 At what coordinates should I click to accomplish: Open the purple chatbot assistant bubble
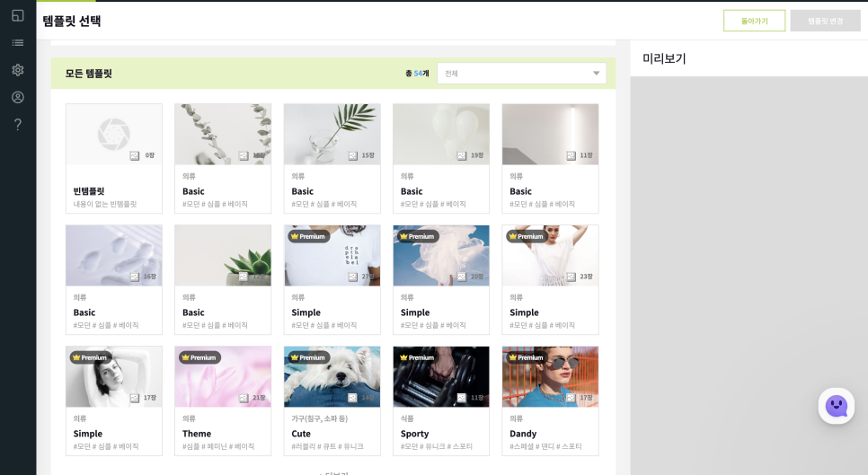click(837, 406)
